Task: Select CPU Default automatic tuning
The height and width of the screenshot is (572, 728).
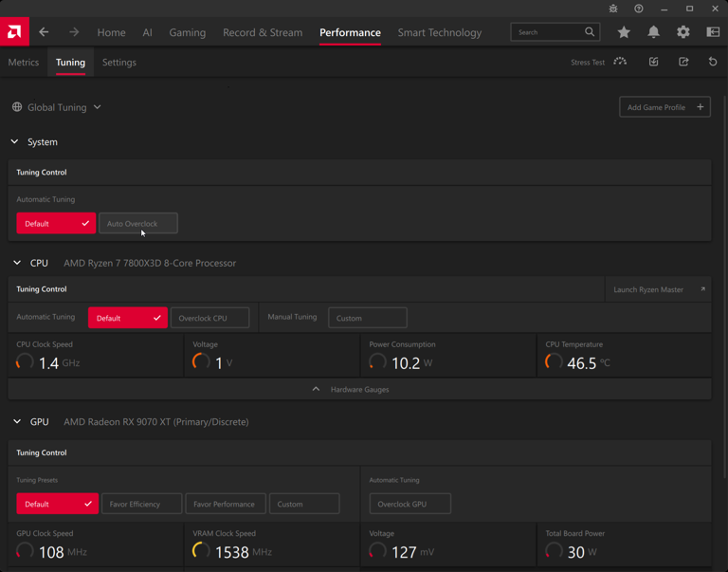Action: pos(128,318)
